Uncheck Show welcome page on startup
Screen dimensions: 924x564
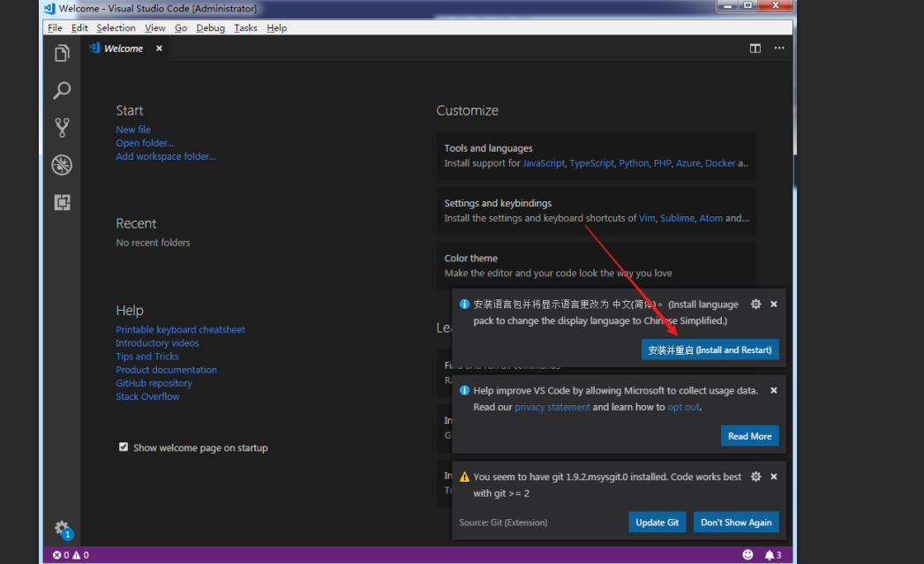124,447
